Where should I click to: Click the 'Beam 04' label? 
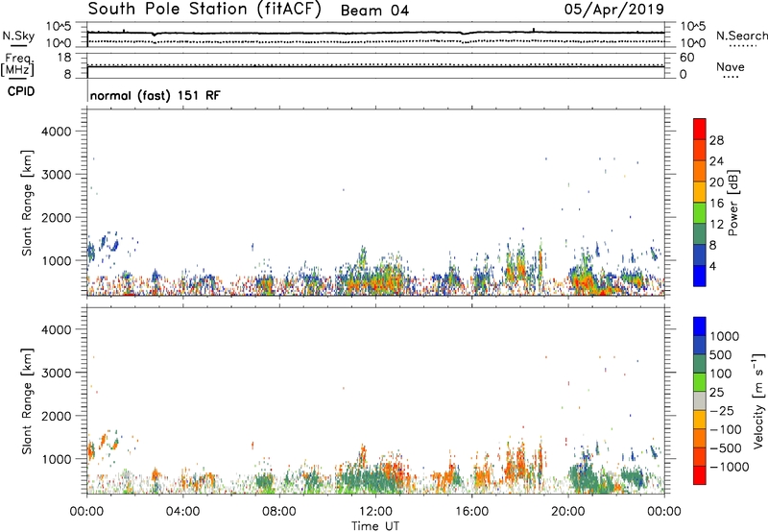coord(374,11)
